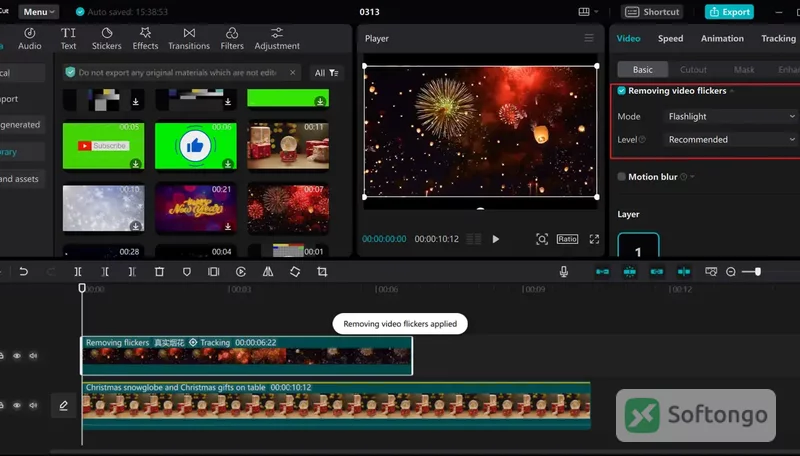Click the timeline zoom out minus icon
Image resolution: width=800 pixels, height=456 pixels.
point(731,272)
